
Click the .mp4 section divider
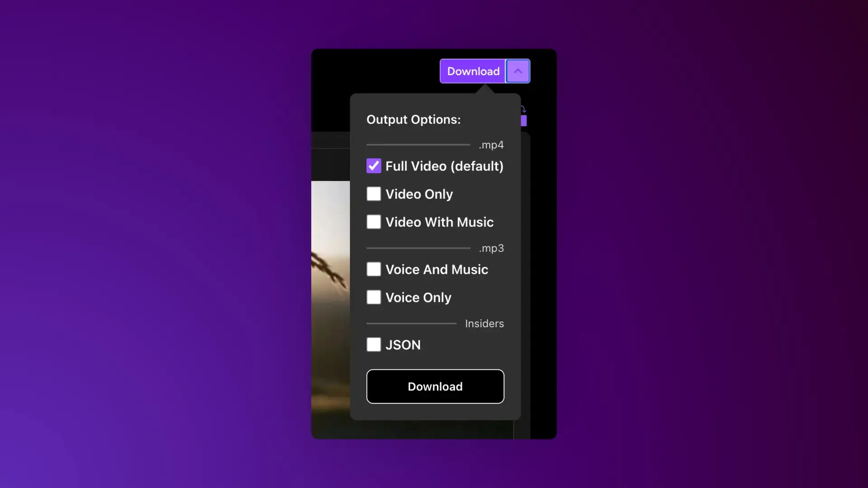(x=434, y=144)
